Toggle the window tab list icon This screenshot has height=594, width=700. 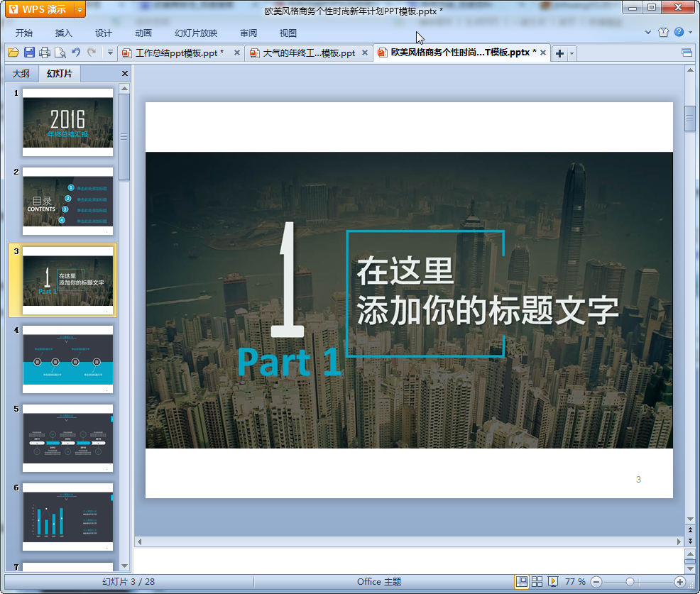tap(687, 53)
